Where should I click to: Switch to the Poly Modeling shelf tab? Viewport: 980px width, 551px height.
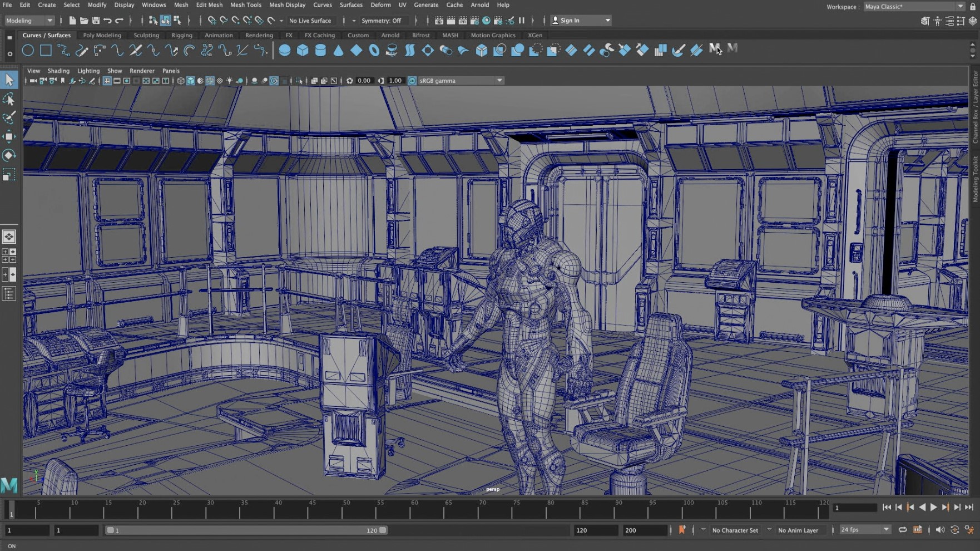[x=102, y=35]
